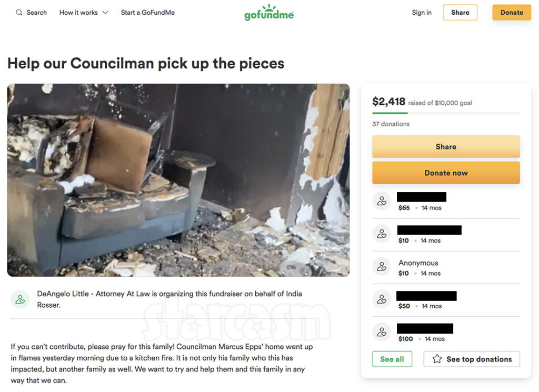Click the Sign in link
The width and height of the screenshot is (539, 392).
click(421, 12)
